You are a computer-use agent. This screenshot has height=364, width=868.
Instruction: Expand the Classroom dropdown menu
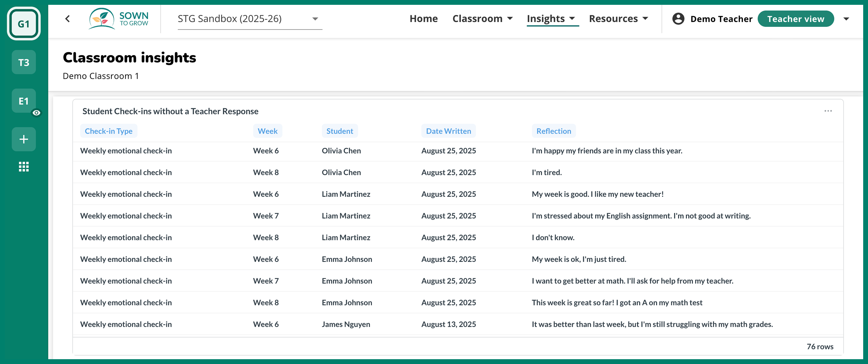coord(482,18)
